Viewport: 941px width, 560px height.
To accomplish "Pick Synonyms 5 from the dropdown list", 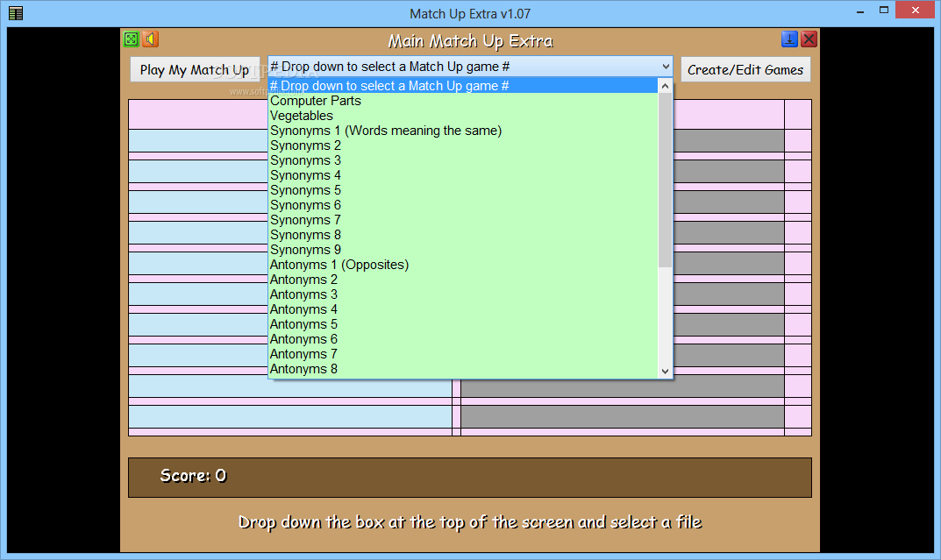I will [x=463, y=190].
